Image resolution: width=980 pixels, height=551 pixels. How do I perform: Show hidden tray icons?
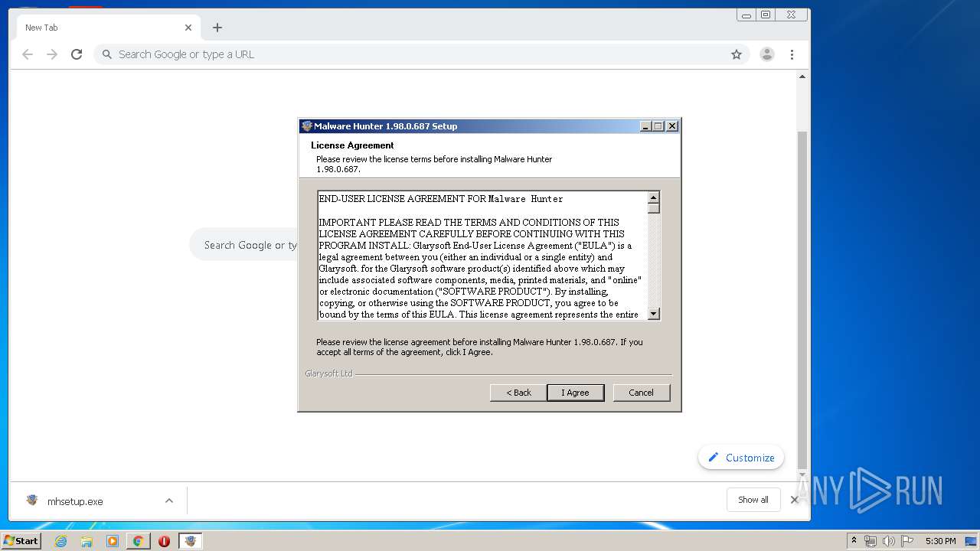click(854, 541)
